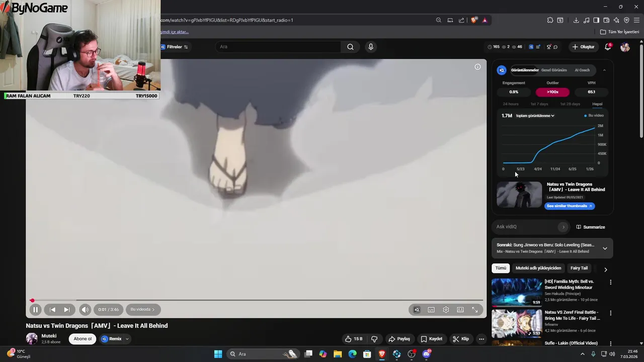Select the 1st 7 days range
Screen dimensions: 644x362
[x=539, y=104]
